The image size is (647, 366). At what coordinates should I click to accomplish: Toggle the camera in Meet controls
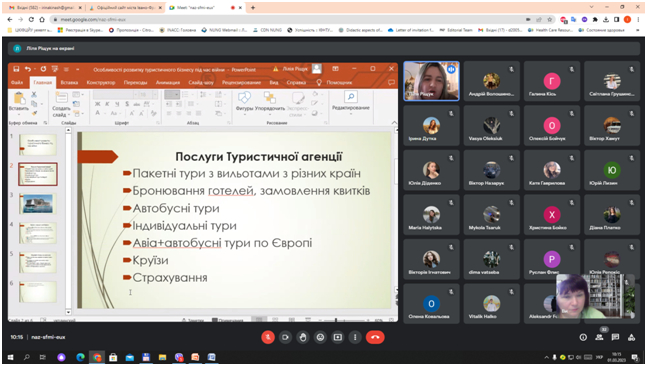tap(285, 337)
